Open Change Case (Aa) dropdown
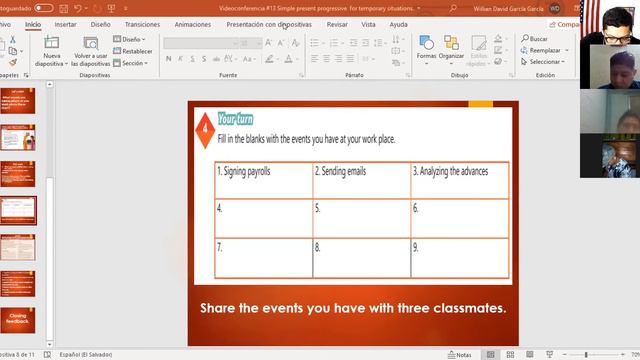640x360 pixels. tap(249, 59)
